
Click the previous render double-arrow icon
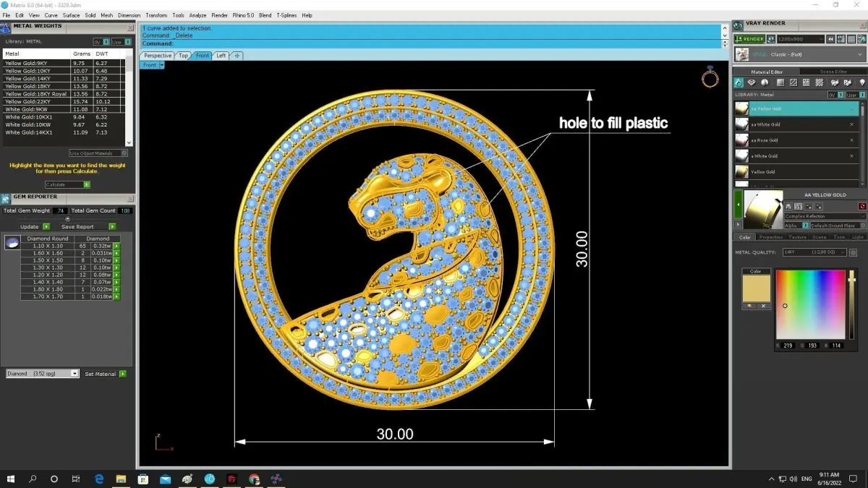tap(831, 39)
